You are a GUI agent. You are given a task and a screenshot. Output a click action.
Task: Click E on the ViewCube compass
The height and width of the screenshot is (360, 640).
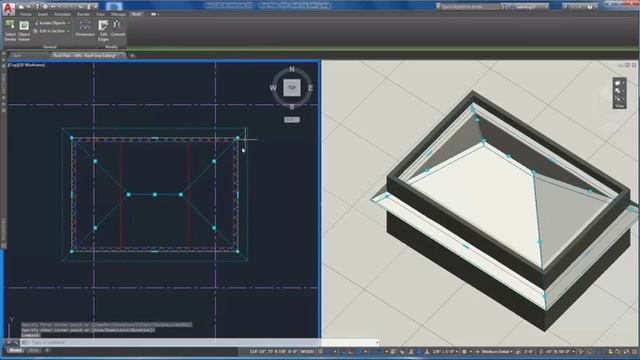pos(311,88)
